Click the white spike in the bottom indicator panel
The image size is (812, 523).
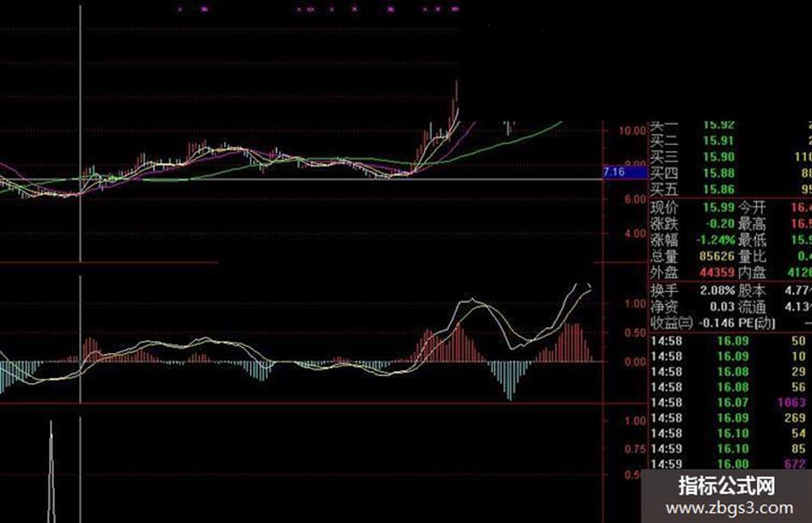52,471
